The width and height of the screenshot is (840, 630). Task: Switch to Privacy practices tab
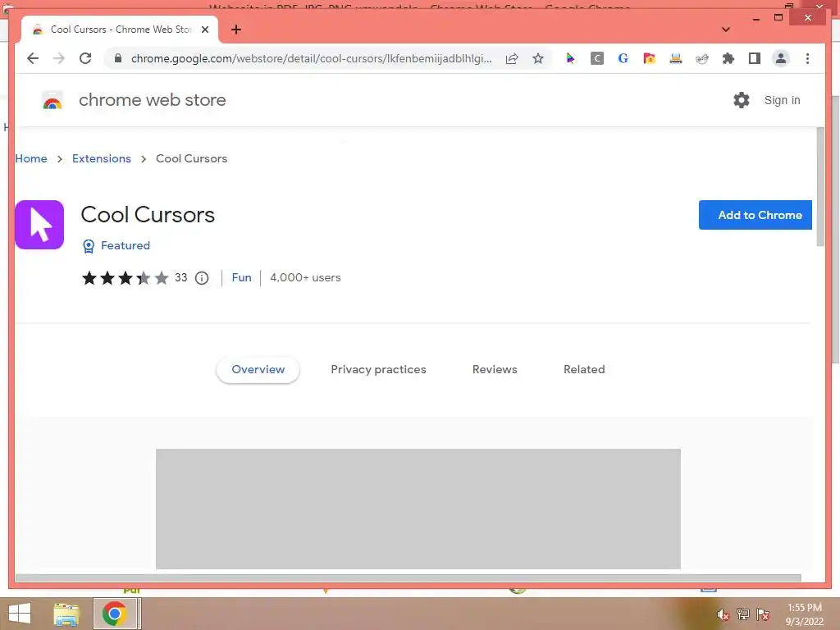pos(378,370)
